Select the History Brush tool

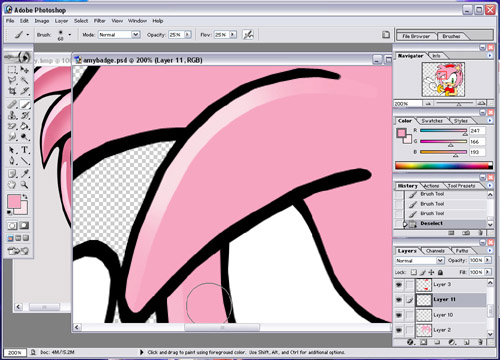coord(24,116)
